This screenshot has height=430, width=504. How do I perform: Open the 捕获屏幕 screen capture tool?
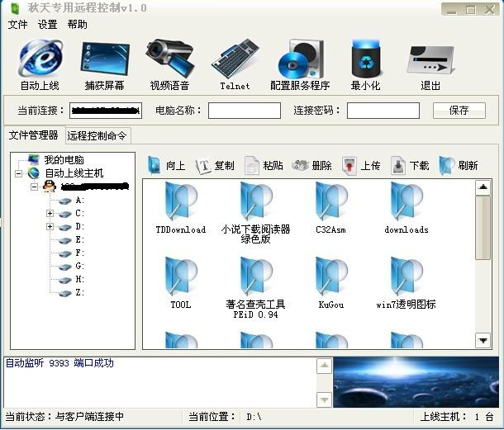pyautogui.click(x=105, y=59)
